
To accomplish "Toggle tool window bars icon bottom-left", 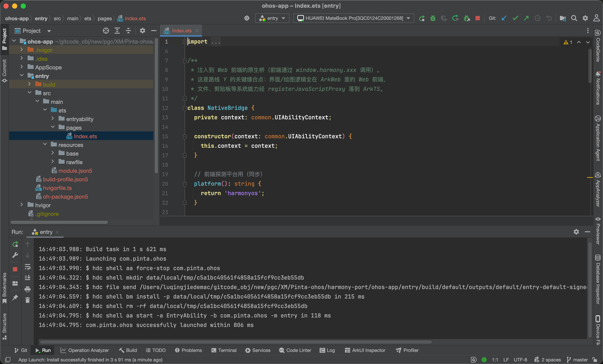I will point(8,360).
